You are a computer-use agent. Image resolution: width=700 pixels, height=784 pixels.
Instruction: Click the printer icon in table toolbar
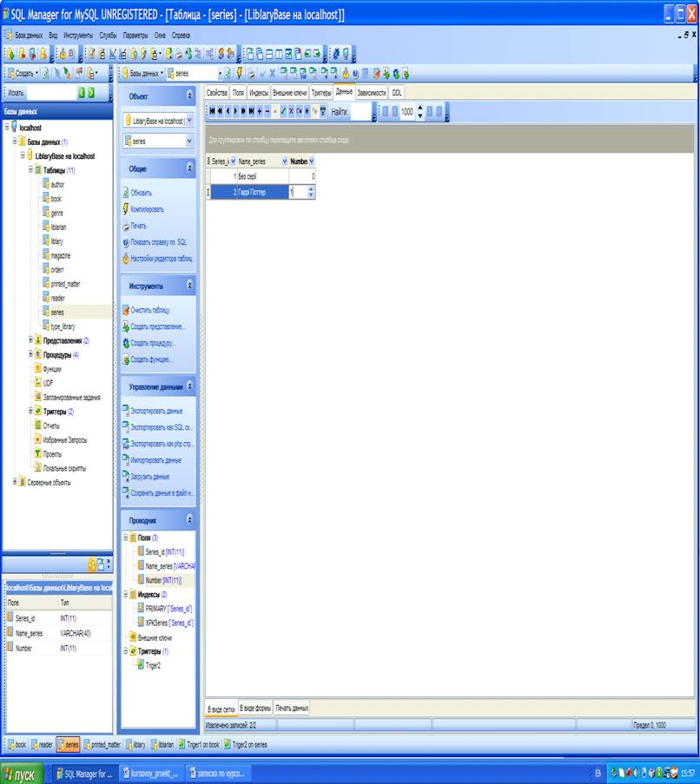pyautogui.click(x=251, y=74)
